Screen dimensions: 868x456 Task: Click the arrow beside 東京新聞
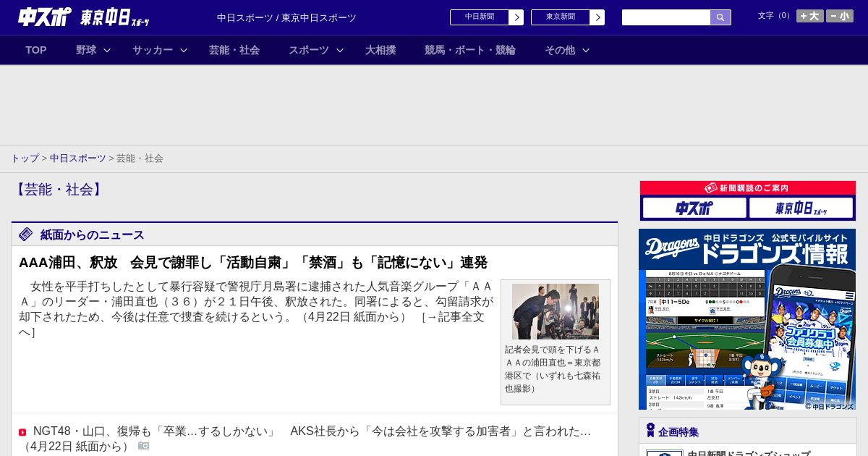coord(597,17)
